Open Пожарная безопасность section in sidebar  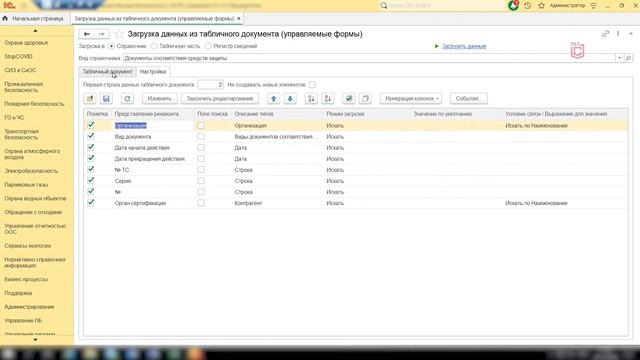tap(34, 104)
